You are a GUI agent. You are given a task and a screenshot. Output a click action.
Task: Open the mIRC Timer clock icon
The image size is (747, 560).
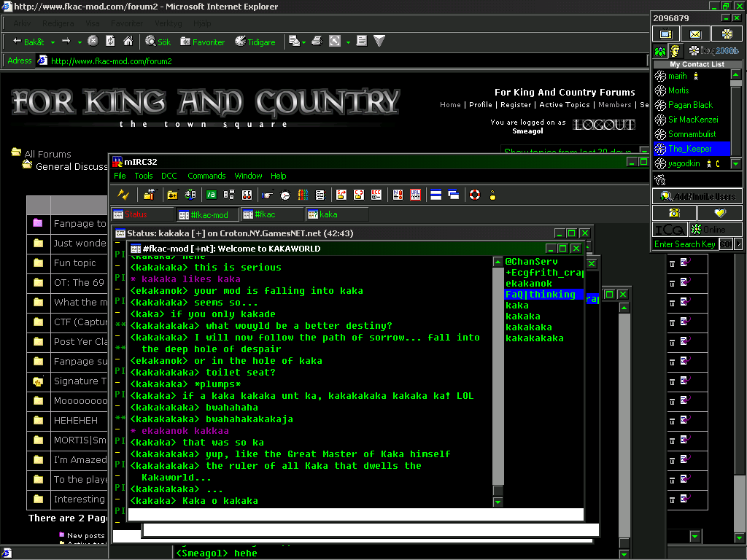(x=285, y=195)
